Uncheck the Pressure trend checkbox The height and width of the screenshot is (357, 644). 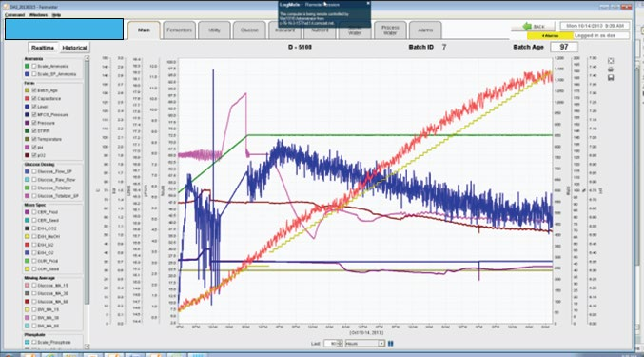34,123
